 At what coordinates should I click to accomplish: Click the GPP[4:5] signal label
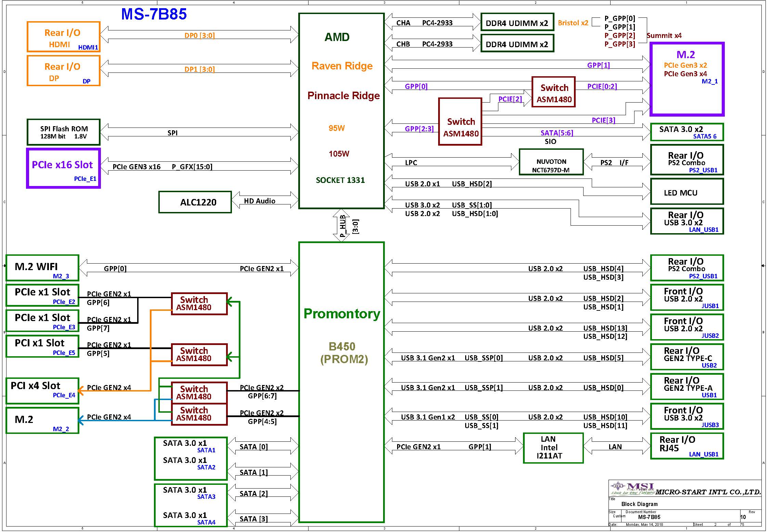point(262,422)
